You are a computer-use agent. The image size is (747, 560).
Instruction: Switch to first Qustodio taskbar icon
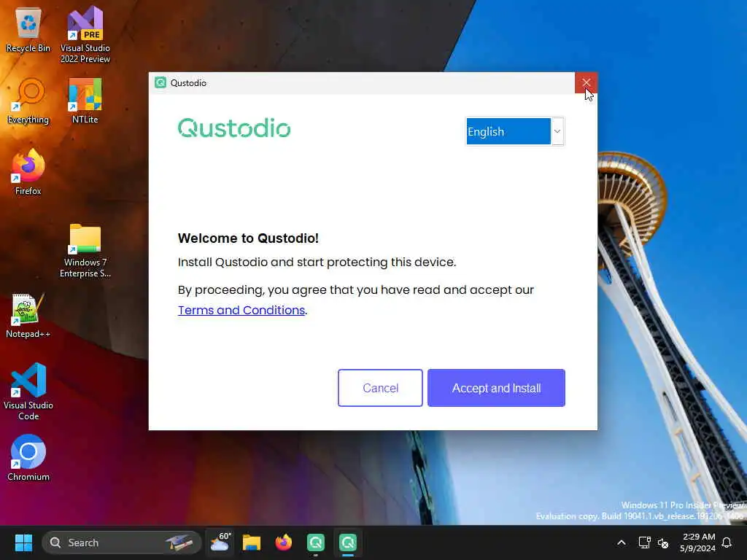pos(315,542)
